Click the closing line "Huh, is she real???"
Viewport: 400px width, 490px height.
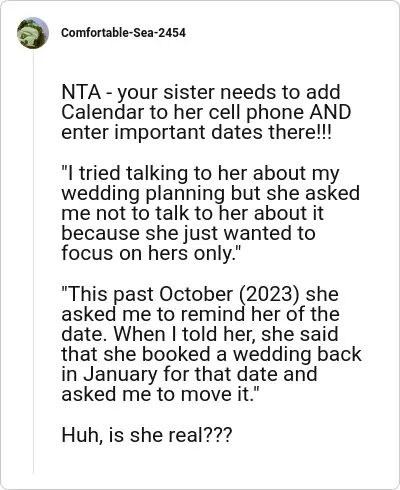pyautogui.click(x=147, y=435)
